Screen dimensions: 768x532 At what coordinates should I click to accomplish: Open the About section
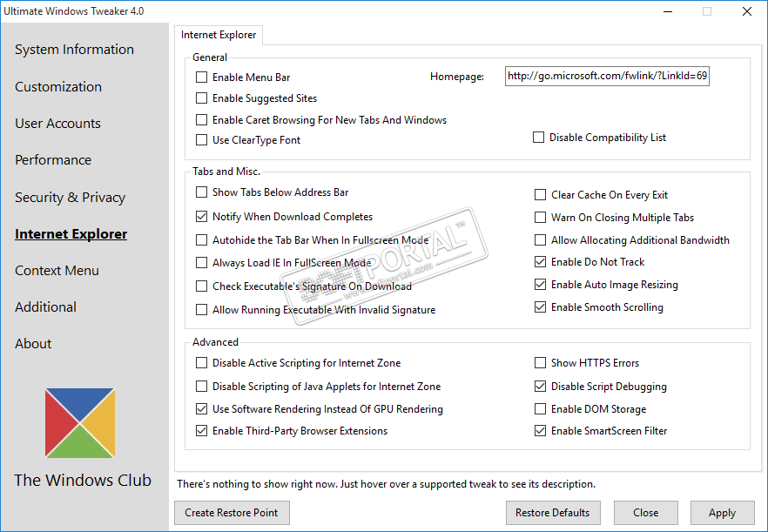[x=33, y=344]
